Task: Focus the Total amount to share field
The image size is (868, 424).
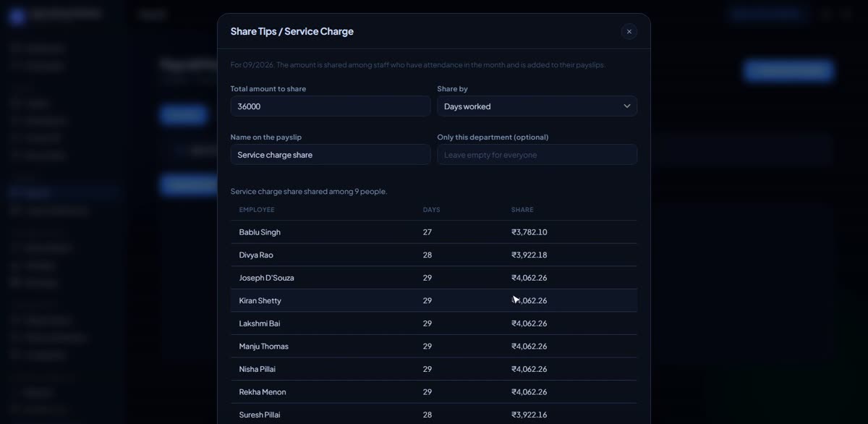Action: coord(331,106)
